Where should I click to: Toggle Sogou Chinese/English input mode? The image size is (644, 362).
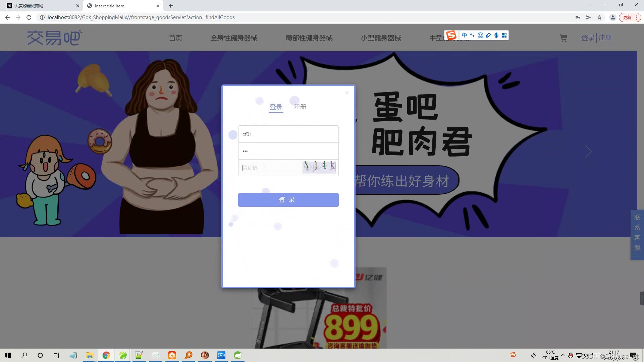464,36
